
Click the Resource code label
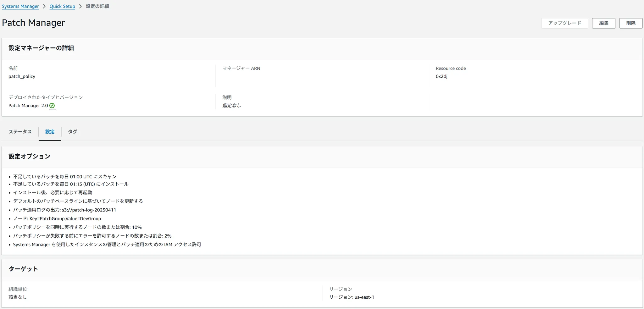[x=451, y=68]
